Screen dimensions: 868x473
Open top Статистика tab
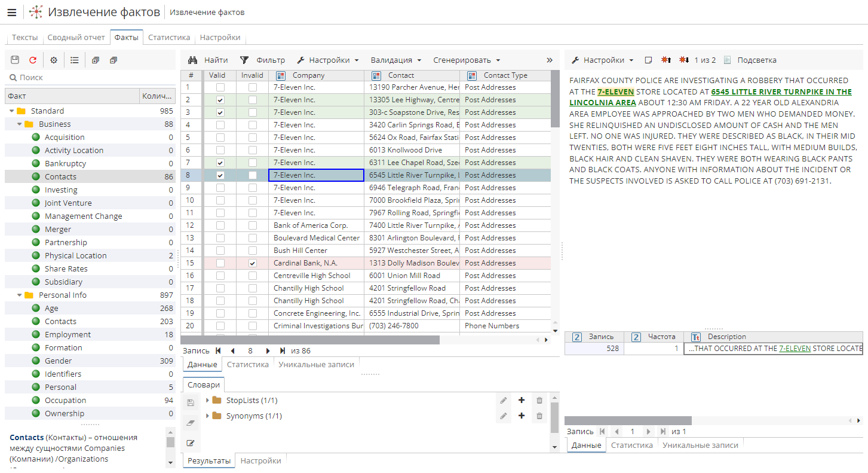tap(169, 37)
